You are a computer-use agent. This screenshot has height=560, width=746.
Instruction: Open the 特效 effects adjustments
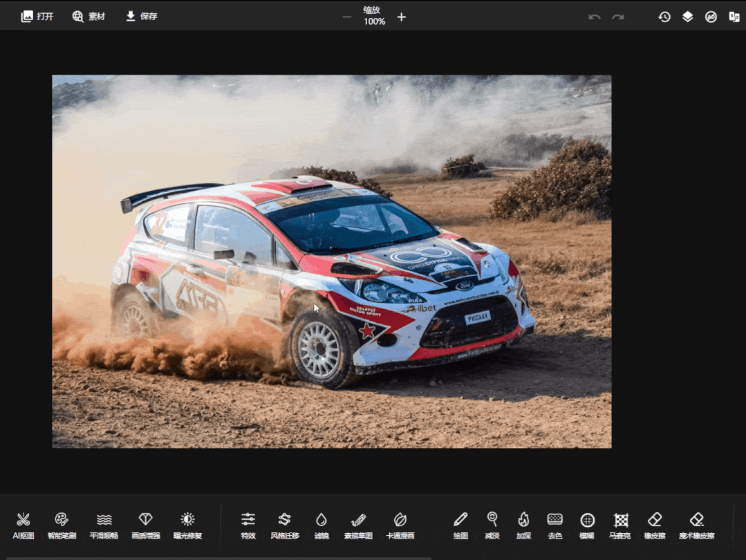click(248, 525)
